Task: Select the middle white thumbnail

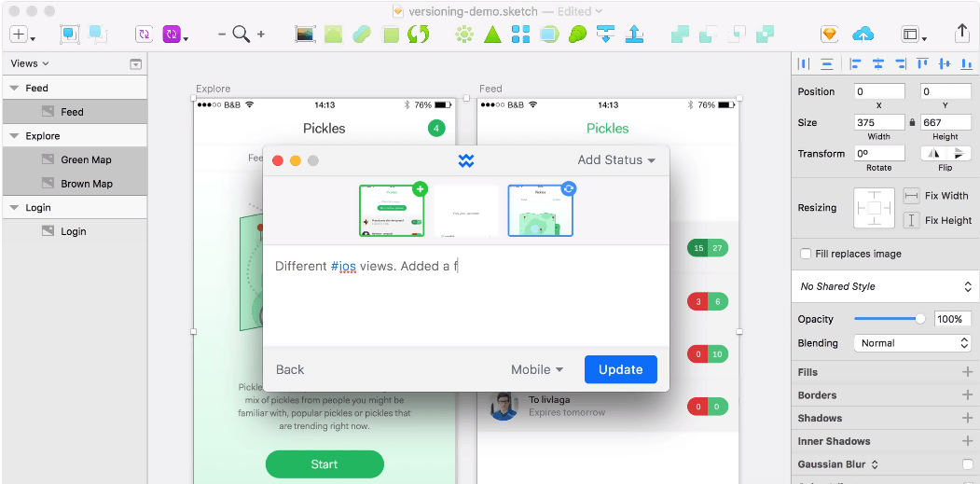Action: [466, 211]
